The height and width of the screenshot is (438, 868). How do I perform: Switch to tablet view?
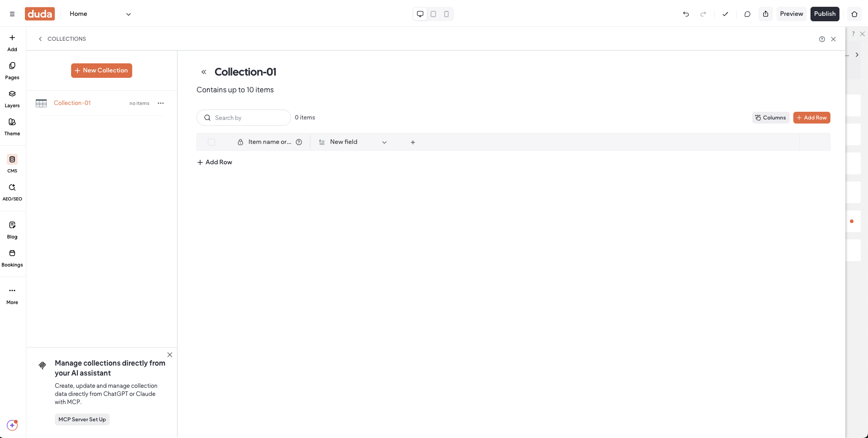(433, 14)
